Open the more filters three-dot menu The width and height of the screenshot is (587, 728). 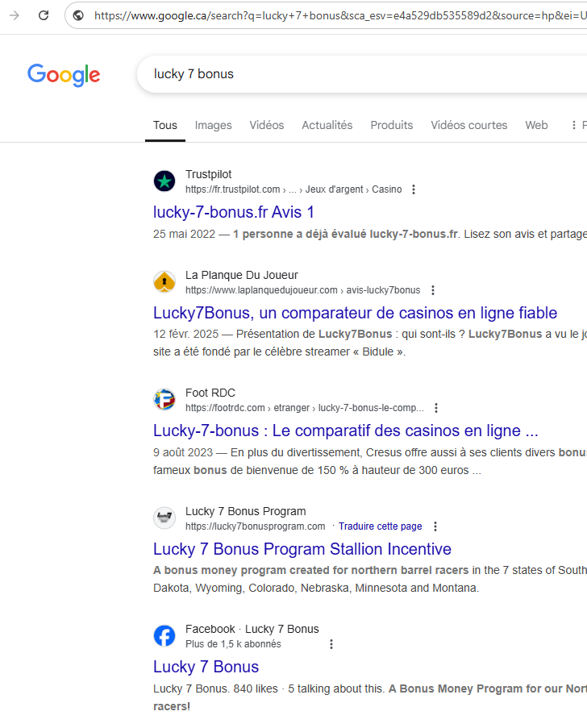point(574,125)
